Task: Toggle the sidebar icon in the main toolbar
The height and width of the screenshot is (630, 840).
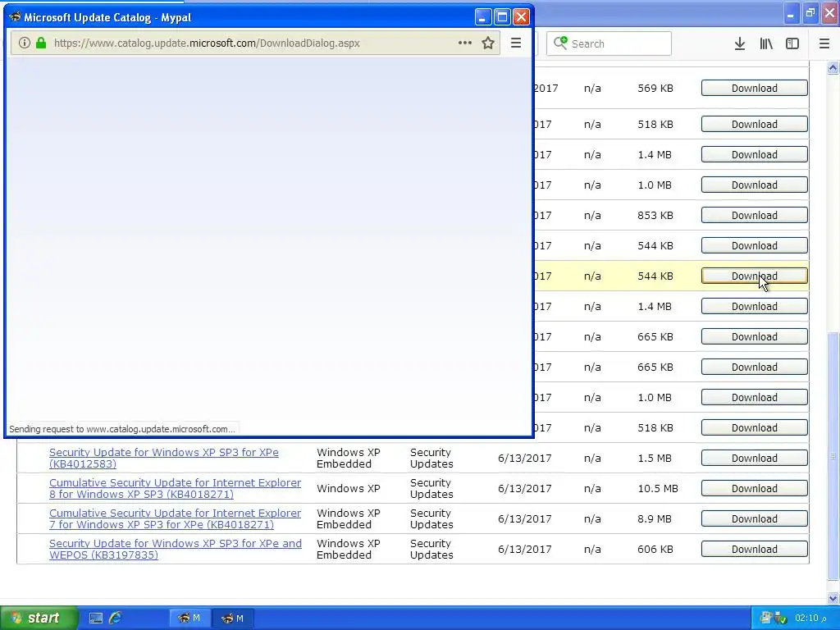Action: pyautogui.click(x=792, y=43)
